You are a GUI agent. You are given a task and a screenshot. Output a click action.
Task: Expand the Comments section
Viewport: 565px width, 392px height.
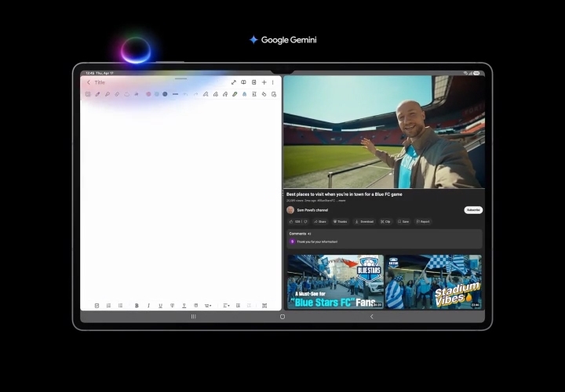pyautogui.click(x=384, y=238)
